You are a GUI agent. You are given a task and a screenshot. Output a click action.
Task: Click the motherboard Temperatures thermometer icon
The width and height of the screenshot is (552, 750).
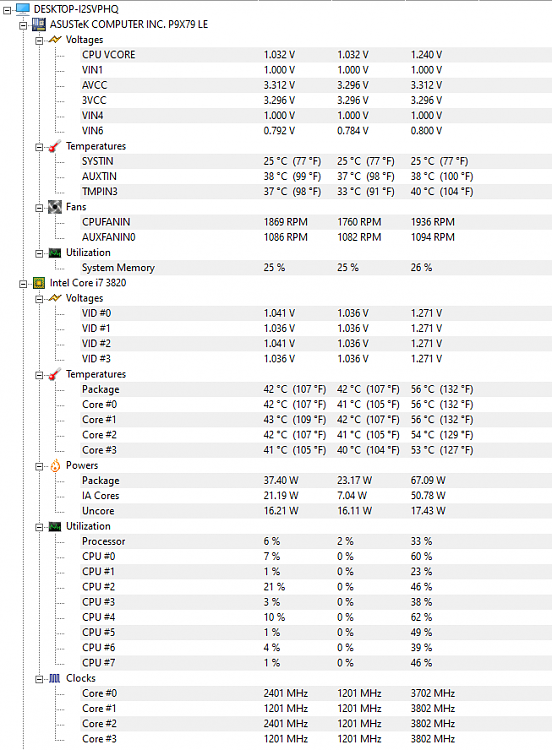(x=55, y=146)
